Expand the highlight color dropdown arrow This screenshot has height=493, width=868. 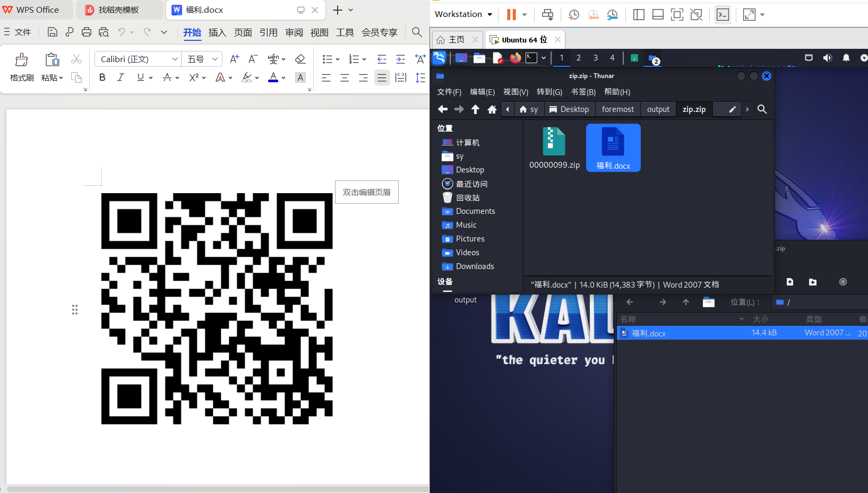coord(257,78)
